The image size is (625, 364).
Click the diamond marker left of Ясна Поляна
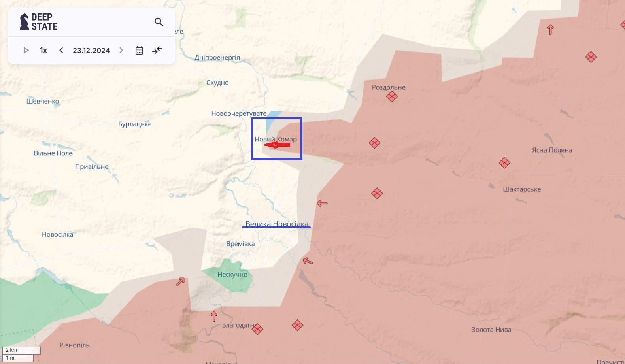coord(504,162)
